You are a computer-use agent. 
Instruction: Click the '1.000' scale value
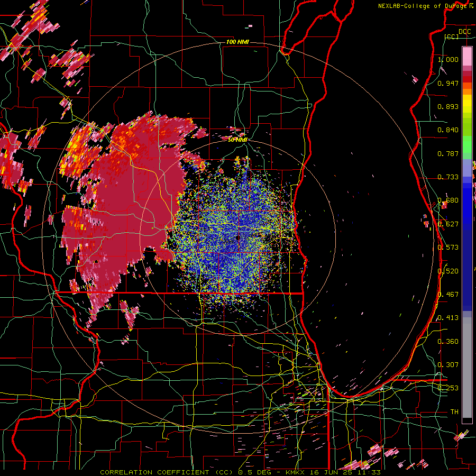pyautogui.click(x=448, y=59)
